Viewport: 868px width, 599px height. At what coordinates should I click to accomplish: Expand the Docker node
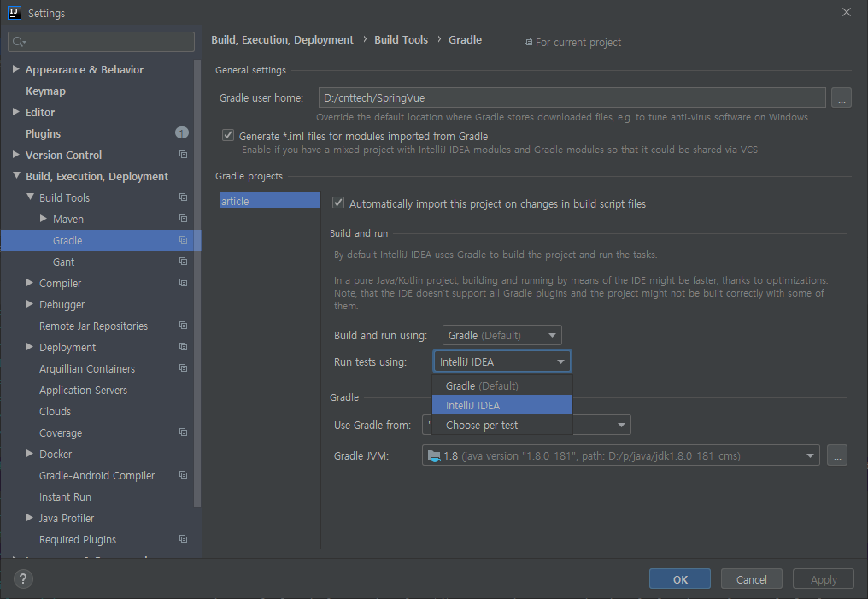[30, 454]
